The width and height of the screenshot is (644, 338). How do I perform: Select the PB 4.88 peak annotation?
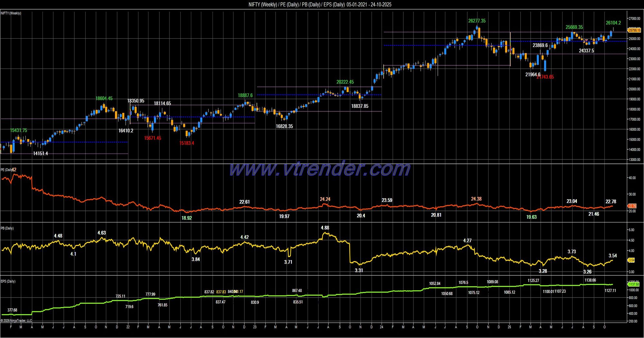pos(325,228)
